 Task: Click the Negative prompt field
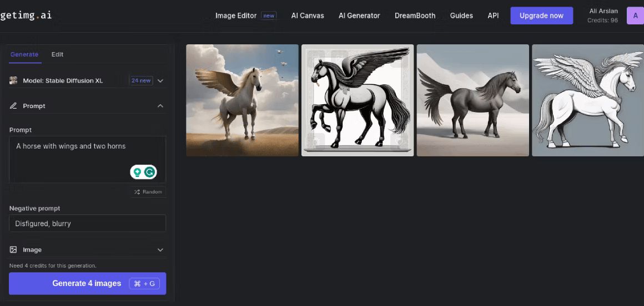tap(88, 223)
